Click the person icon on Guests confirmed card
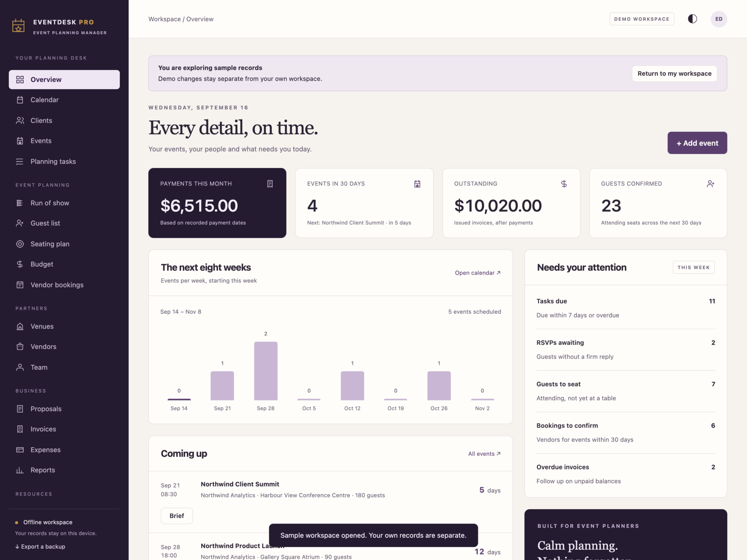This screenshot has height=560, width=747. tap(710, 184)
